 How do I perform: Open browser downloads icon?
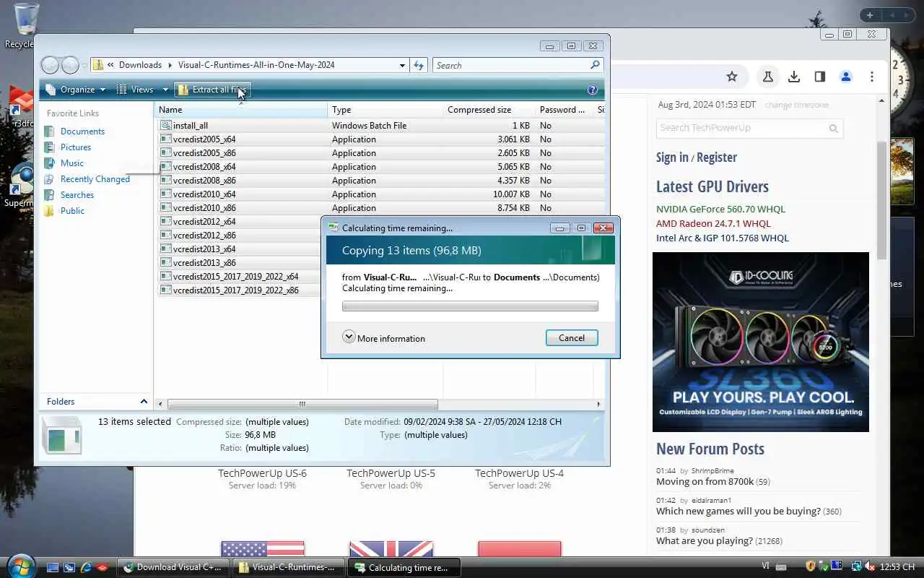pyautogui.click(x=794, y=77)
